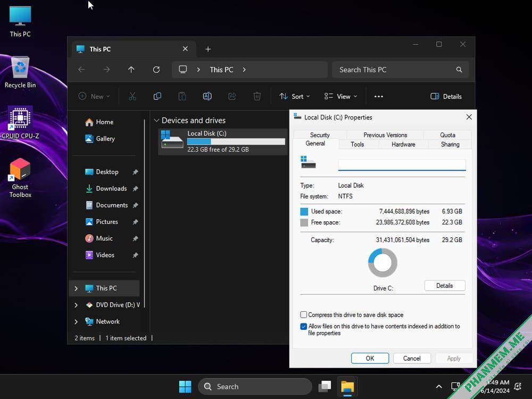Click the search magnifier in Explorer
The height and width of the screenshot is (399, 532).
459,70
